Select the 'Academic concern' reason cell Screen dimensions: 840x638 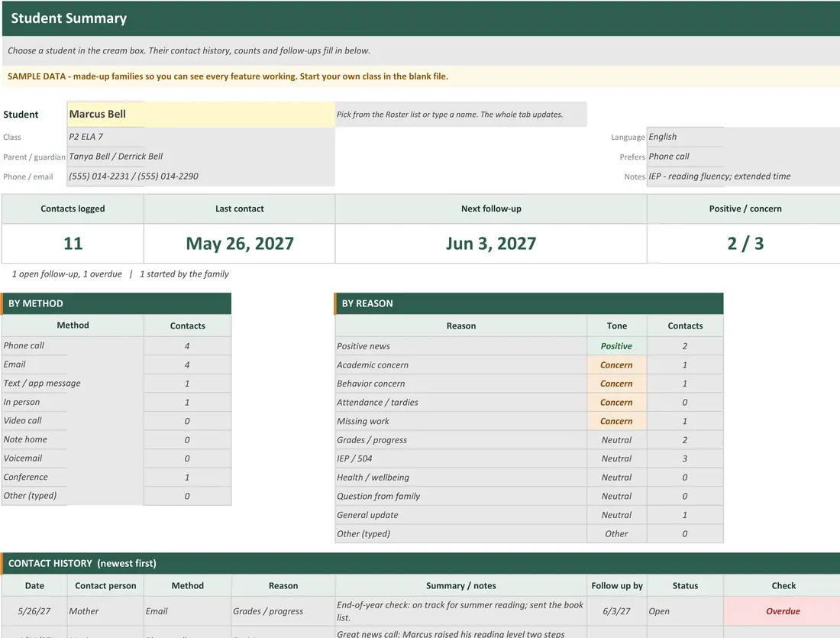(460, 365)
